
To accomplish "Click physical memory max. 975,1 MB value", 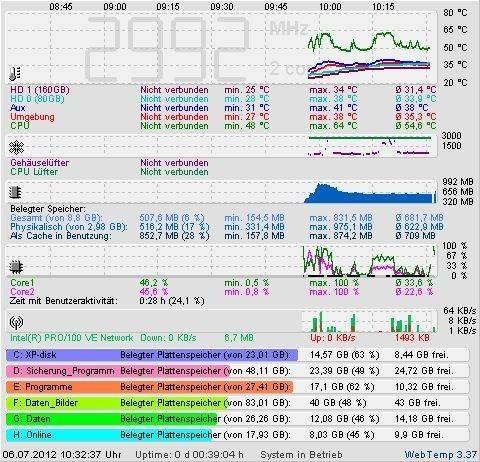I will coord(341,227).
